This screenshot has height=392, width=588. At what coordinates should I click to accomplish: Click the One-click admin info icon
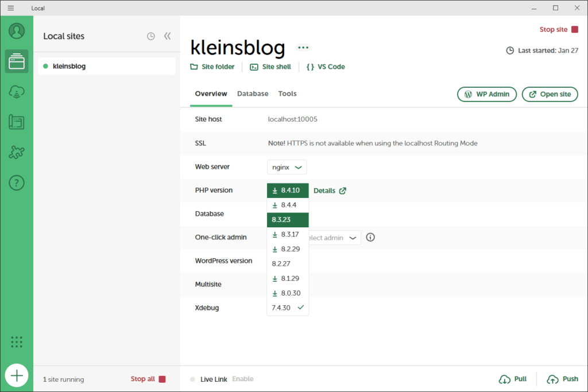[370, 237]
